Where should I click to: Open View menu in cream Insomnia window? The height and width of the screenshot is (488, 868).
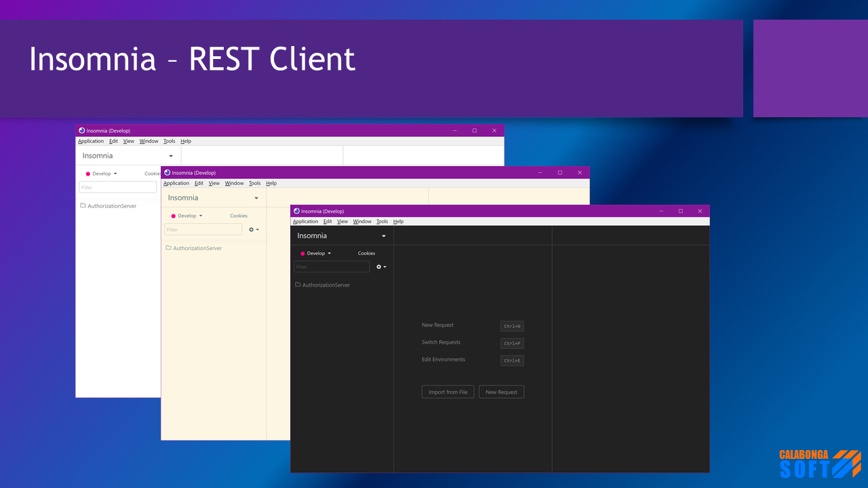[214, 184]
